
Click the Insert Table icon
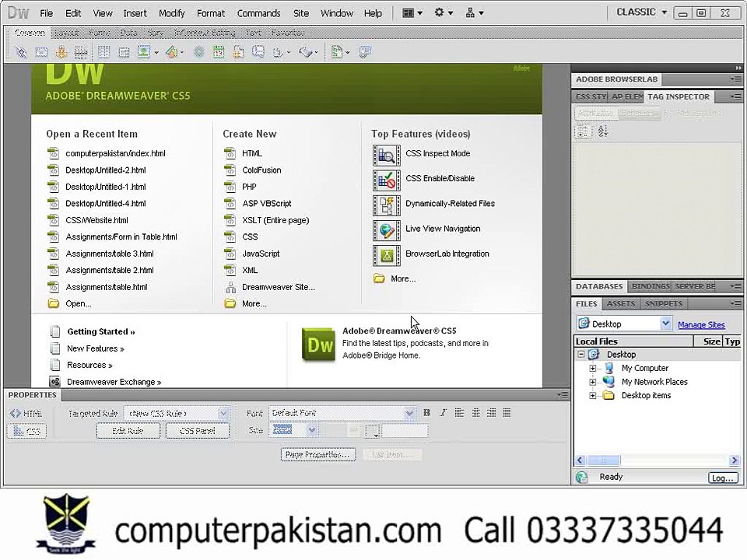pyautogui.click(x=103, y=51)
